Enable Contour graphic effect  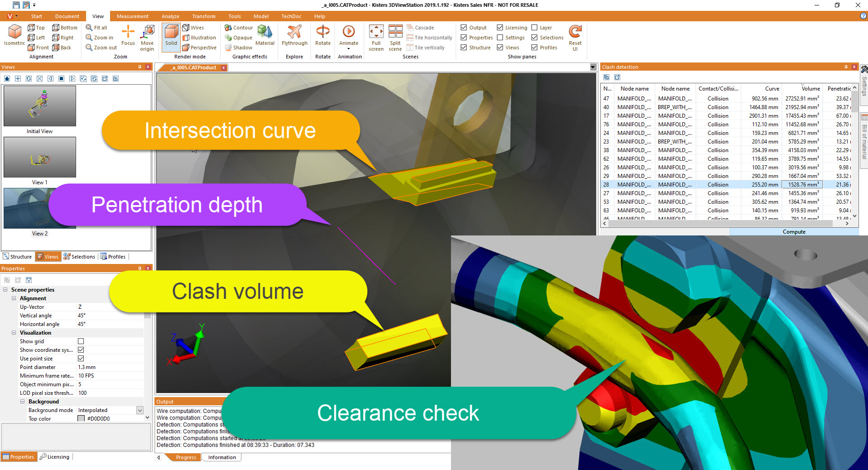point(239,28)
